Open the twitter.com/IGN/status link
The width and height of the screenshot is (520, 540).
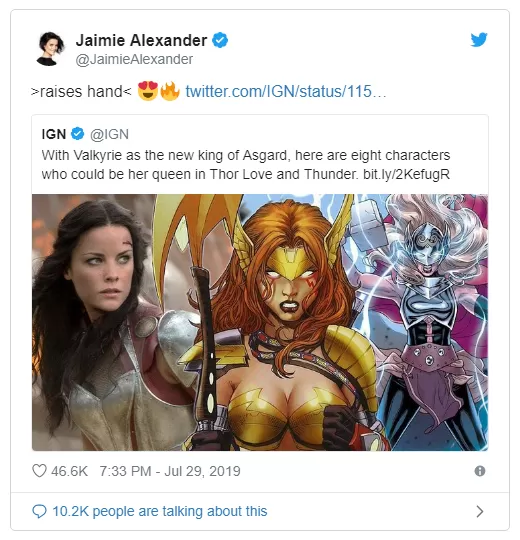tap(285, 92)
